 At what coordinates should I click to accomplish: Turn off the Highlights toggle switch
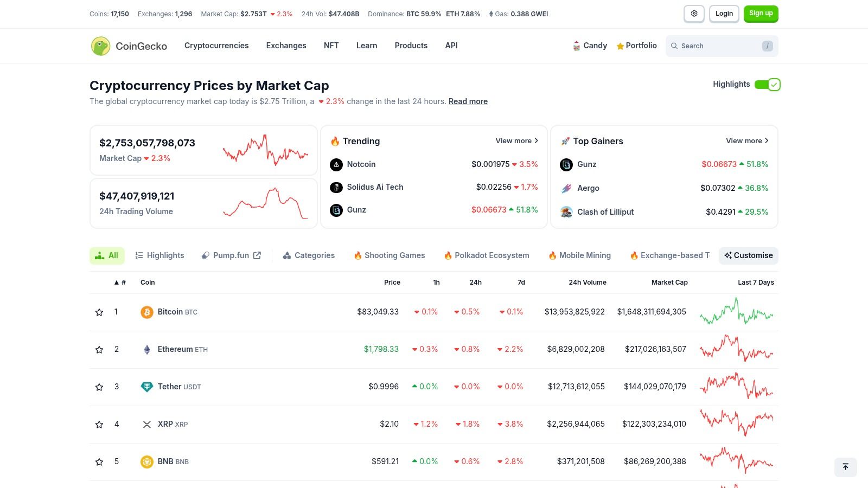point(767,85)
